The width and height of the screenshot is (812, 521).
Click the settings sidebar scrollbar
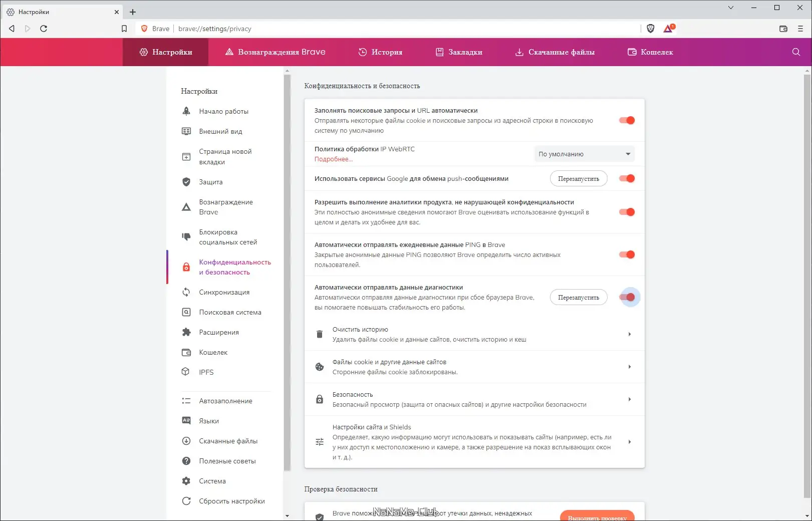(287, 273)
